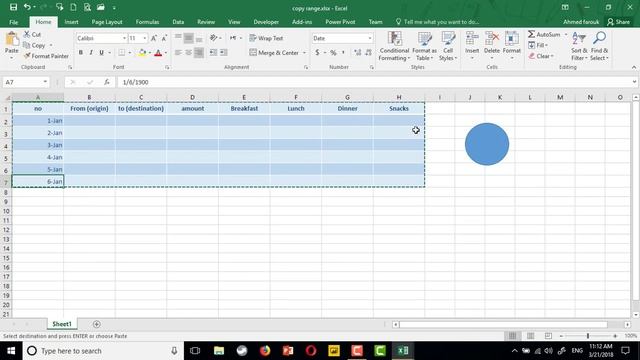The height and width of the screenshot is (360, 640).
Task: Click the Paste clipboard icon
Action: pyautogui.click(x=11, y=39)
